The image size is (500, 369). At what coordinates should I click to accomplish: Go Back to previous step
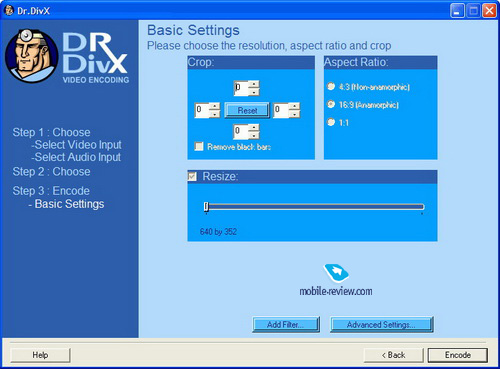[x=393, y=355]
